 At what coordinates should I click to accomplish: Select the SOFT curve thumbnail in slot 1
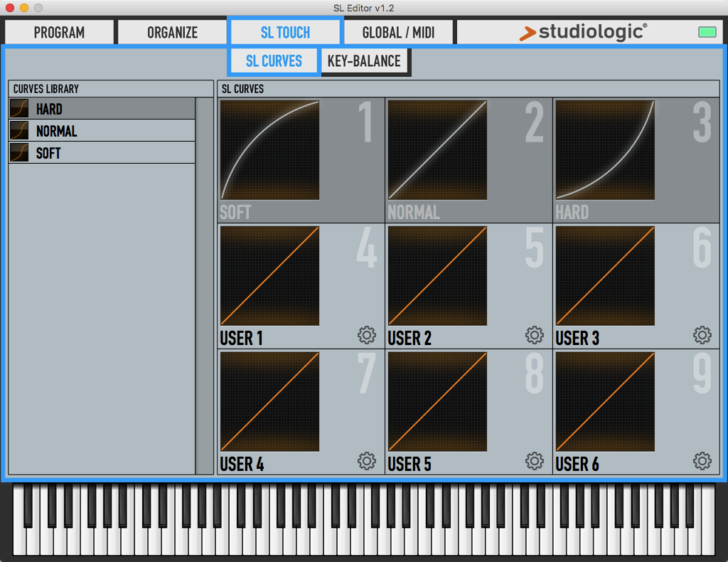tap(269, 150)
